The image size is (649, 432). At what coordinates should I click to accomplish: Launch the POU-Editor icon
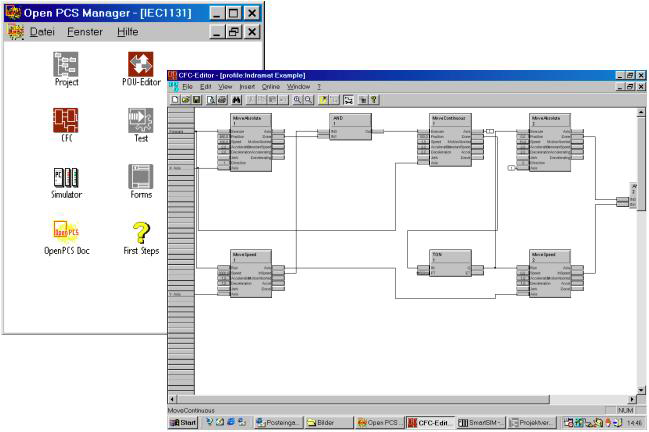(141, 65)
